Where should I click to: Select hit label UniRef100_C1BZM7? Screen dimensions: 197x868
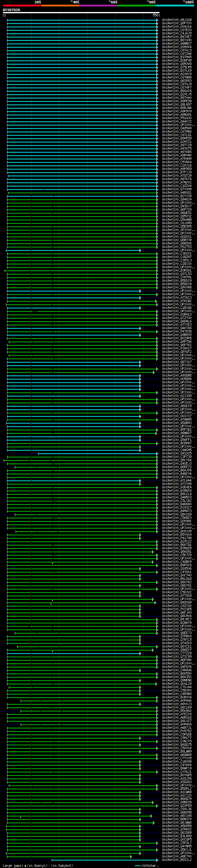pos(177,257)
